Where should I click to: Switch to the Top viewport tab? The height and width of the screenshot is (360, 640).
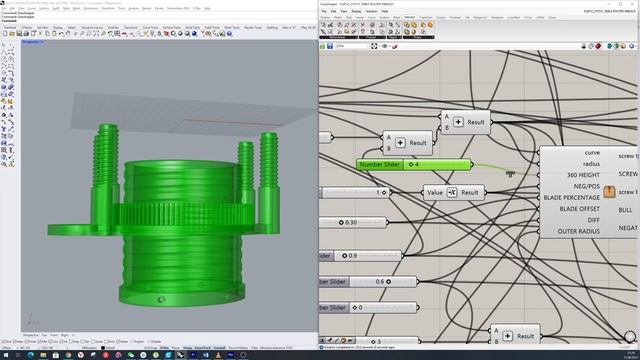[44, 335]
